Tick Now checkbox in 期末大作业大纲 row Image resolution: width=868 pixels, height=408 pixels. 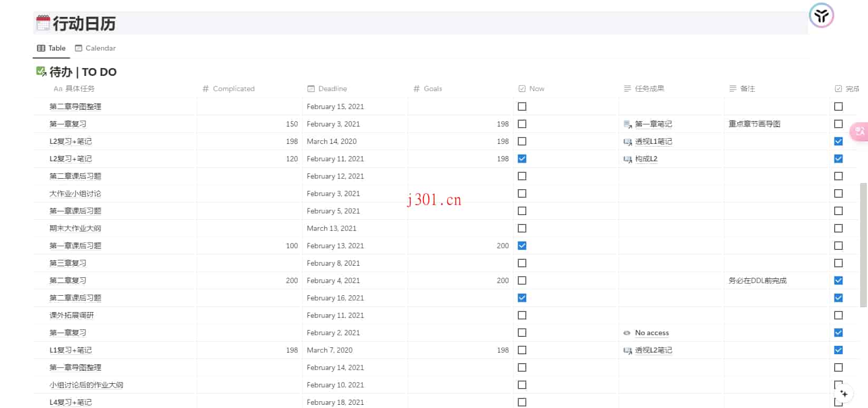(x=522, y=228)
